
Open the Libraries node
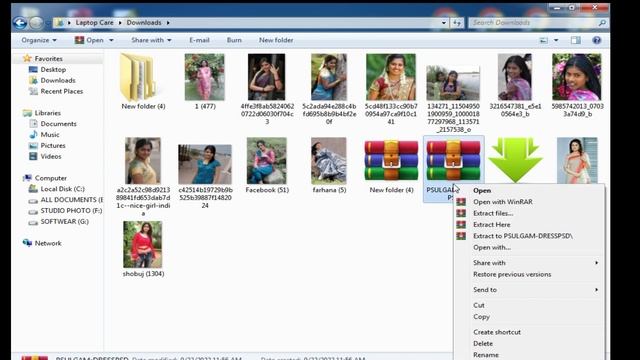[x=42, y=113]
